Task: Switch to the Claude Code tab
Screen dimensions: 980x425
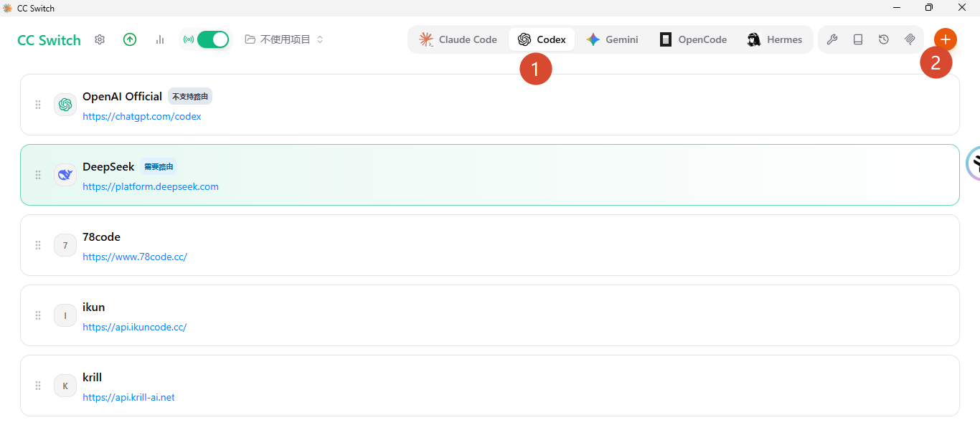Action: click(458, 39)
